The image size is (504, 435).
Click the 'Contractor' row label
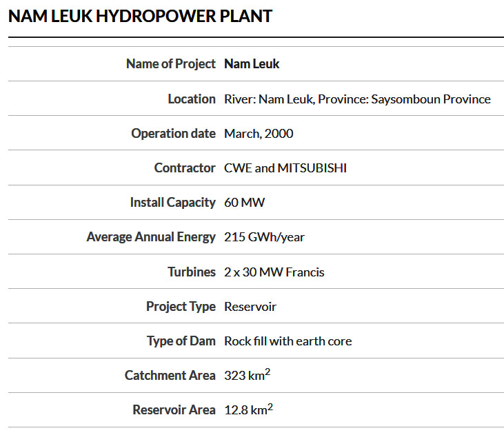[185, 168]
